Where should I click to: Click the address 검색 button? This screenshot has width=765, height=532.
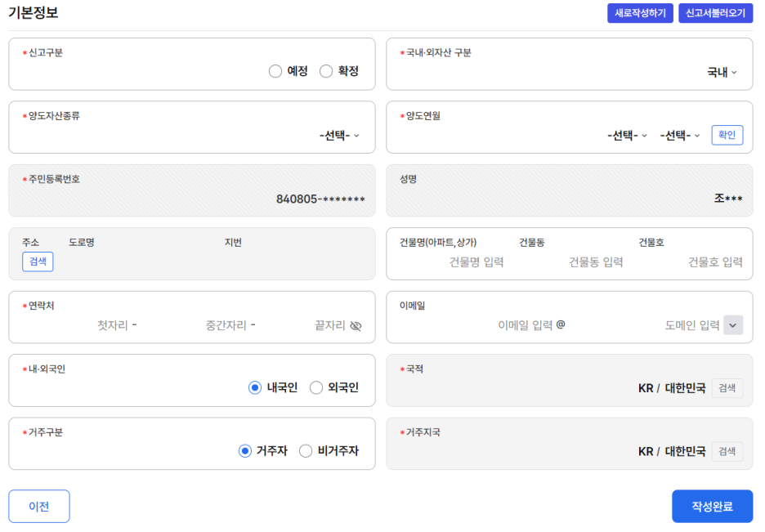(38, 262)
